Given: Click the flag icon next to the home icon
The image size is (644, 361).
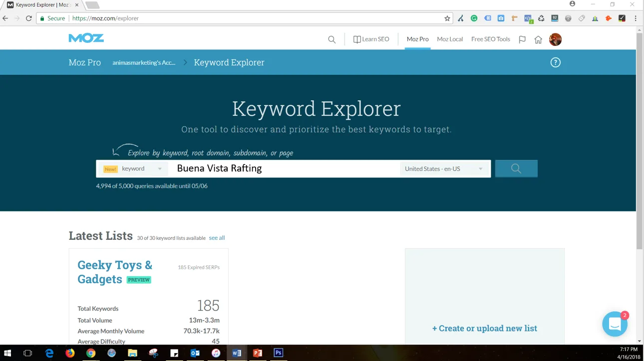Looking at the screenshot, I should point(522,39).
